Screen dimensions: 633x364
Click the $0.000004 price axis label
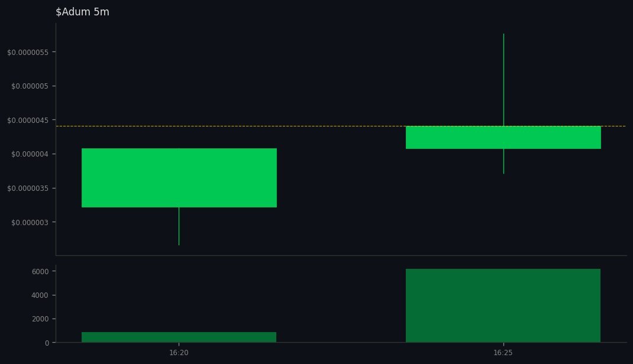coord(30,154)
